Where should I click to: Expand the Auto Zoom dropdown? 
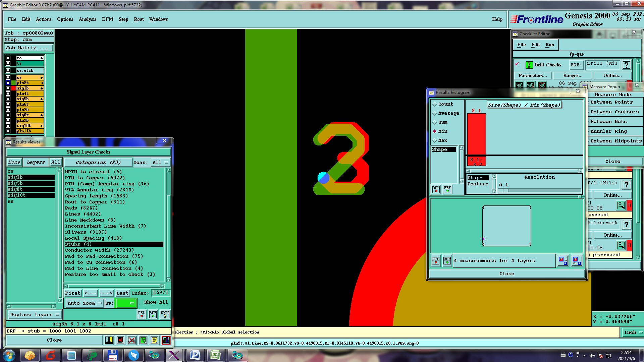[x=84, y=303]
